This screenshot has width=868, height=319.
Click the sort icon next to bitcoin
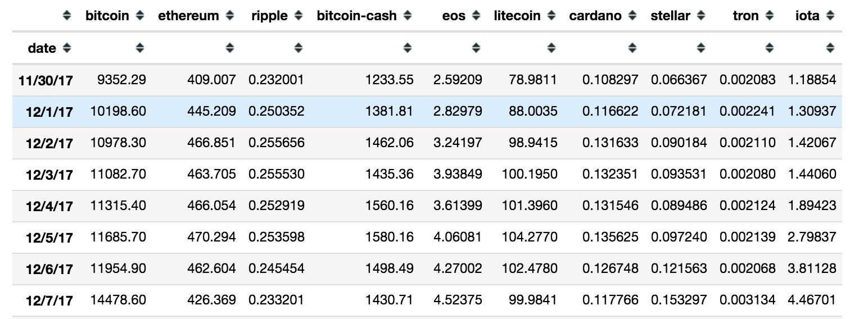(140, 16)
